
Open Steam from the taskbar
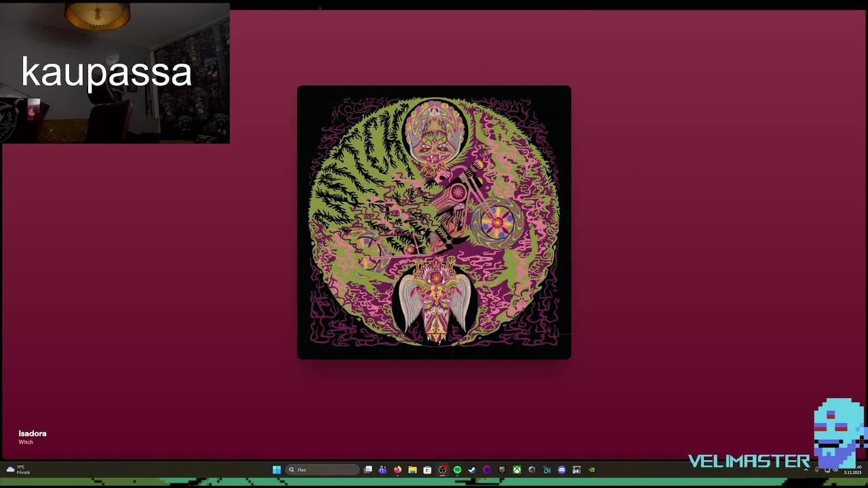point(472,470)
